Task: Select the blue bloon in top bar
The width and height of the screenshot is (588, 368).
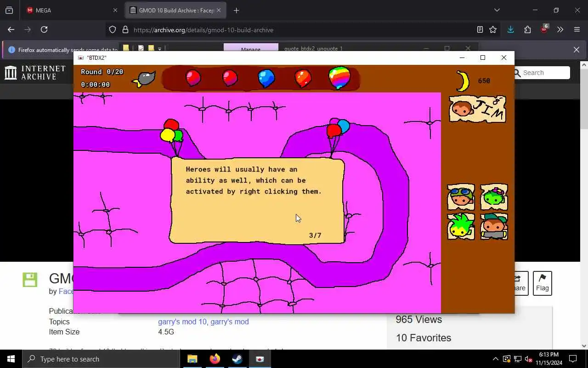Action: (x=266, y=78)
